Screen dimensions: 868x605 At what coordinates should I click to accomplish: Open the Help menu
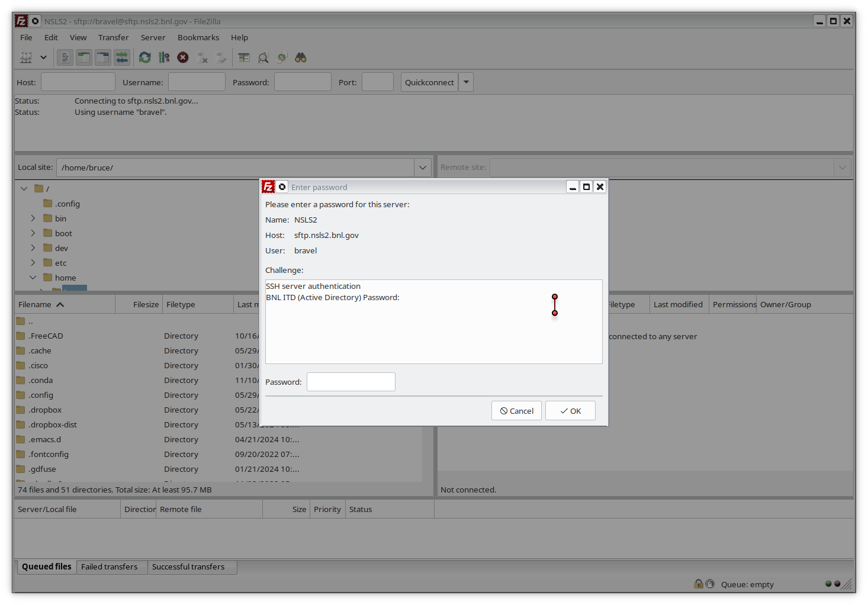(x=239, y=37)
